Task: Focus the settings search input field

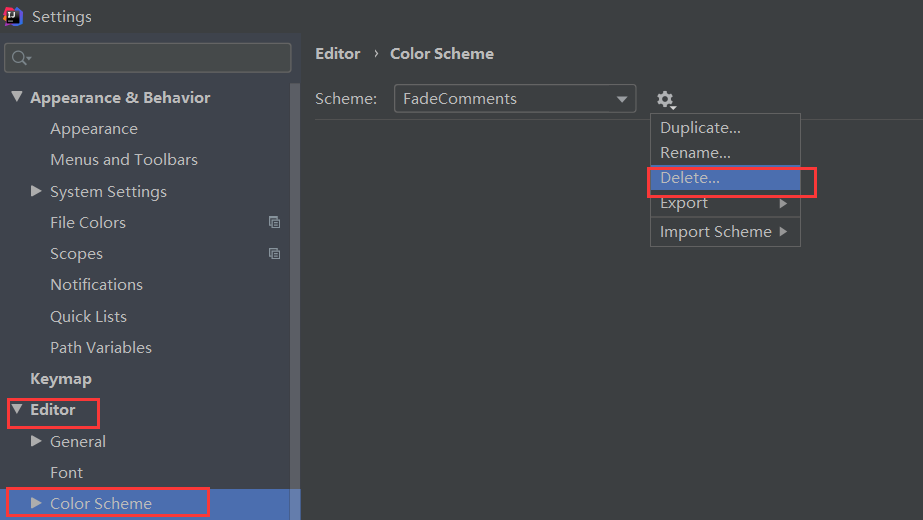Action: [x=148, y=58]
